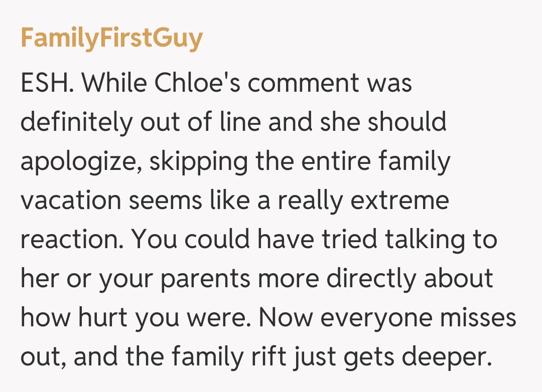
Task: Click the word "comment" in the first line
Action: click(304, 83)
